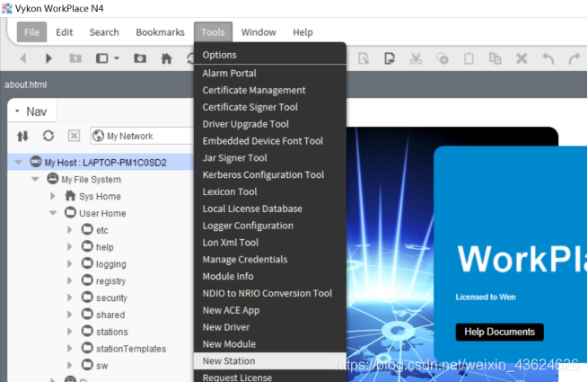Expand the help folder
Screen dimensions: 588x382
coord(70,247)
